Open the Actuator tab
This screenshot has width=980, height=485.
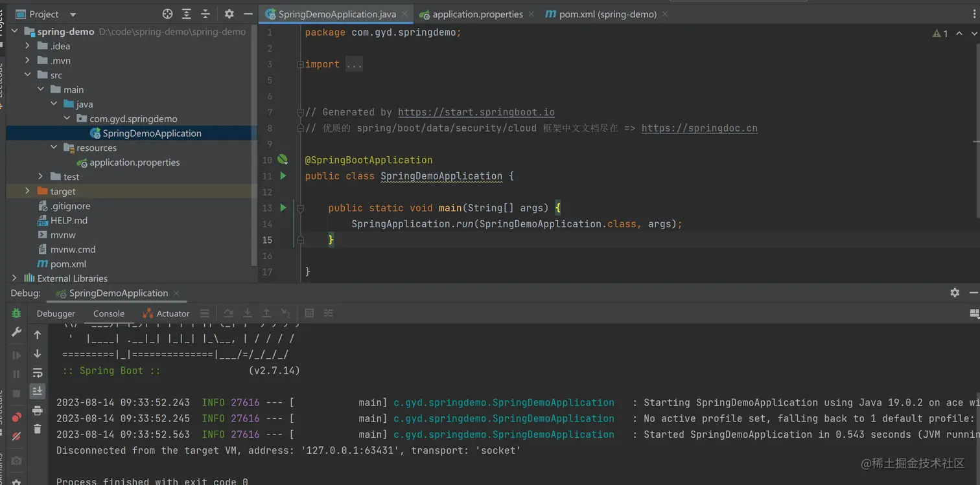166,313
